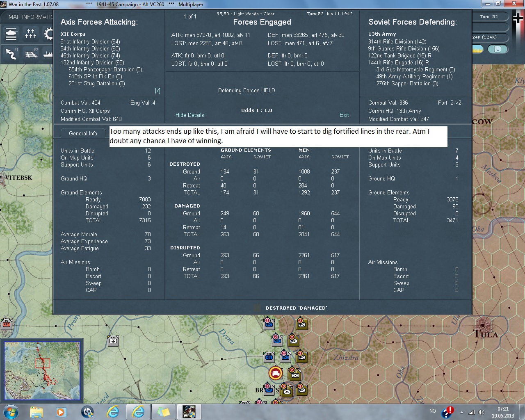Exit the combat report
The height and width of the screenshot is (420, 525).
(344, 115)
